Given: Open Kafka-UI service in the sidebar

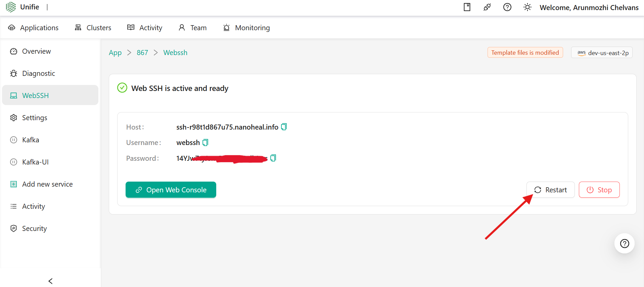Looking at the screenshot, I should point(50,162).
